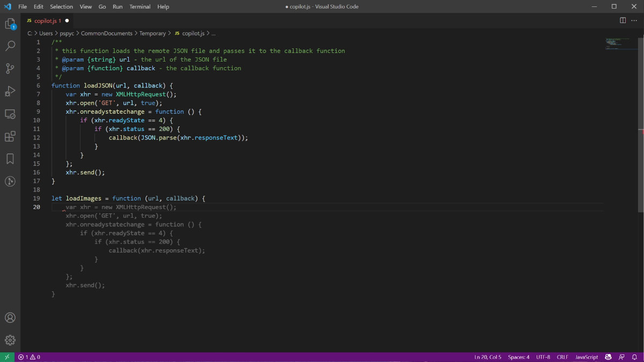Image resolution: width=644 pixels, height=362 pixels.
Task: Open the Run and Debug view
Action: tap(10, 91)
